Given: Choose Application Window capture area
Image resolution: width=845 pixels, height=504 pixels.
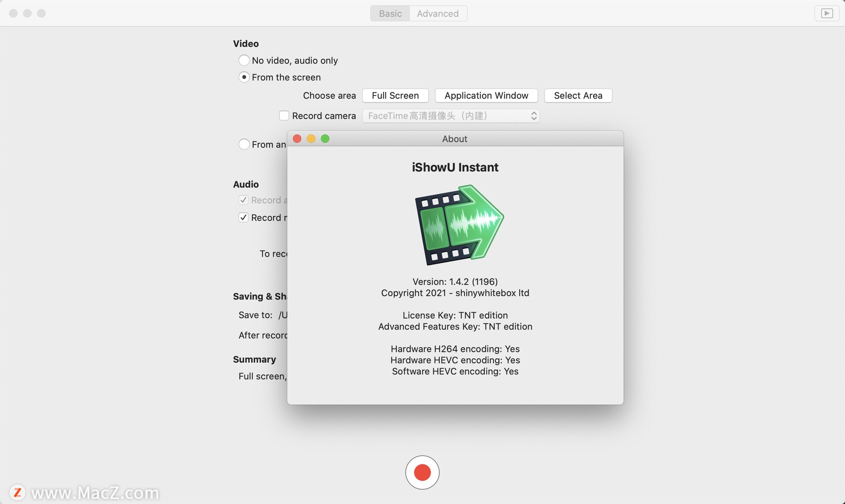Looking at the screenshot, I should (x=486, y=95).
